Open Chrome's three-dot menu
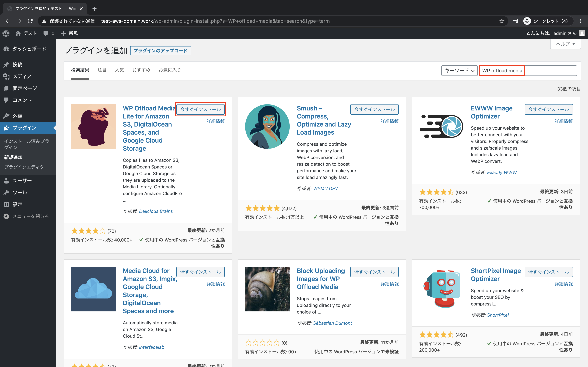This screenshot has height=367, width=588. click(x=580, y=21)
